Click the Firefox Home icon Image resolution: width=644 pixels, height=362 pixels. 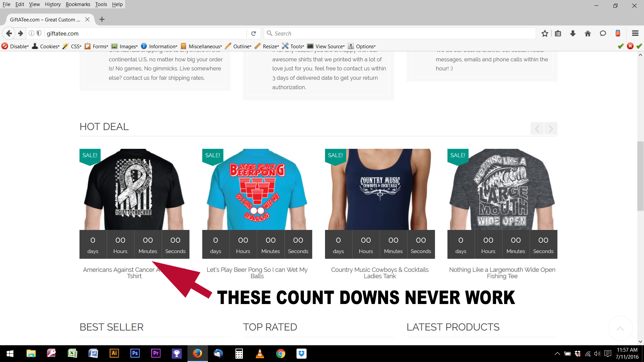pyautogui.click(x=588, y=33)
